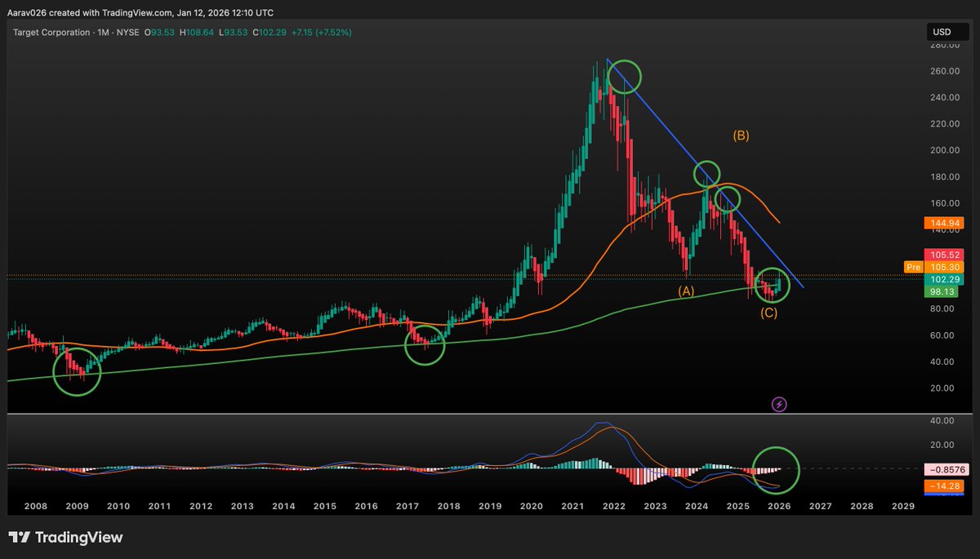Select the (B) wave label
This screenshot has width=980, height=559.
[x=741, y=135]
